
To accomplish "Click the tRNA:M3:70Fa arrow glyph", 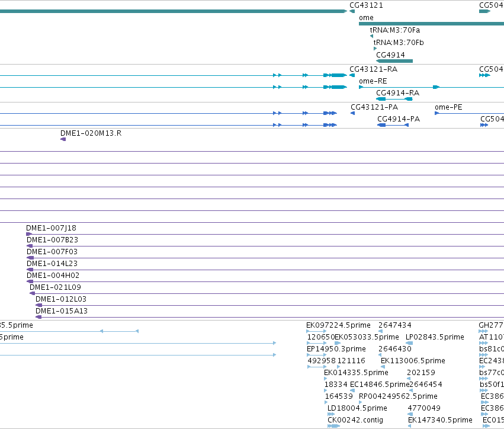I will click(x=371, y=36).
